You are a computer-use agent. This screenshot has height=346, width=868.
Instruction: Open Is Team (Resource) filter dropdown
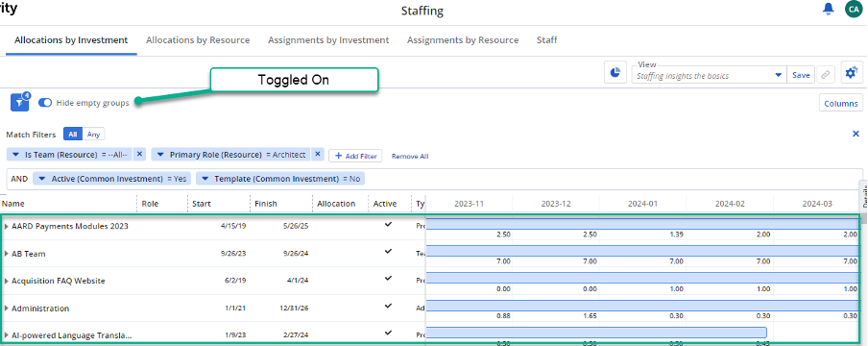[15, 156]
